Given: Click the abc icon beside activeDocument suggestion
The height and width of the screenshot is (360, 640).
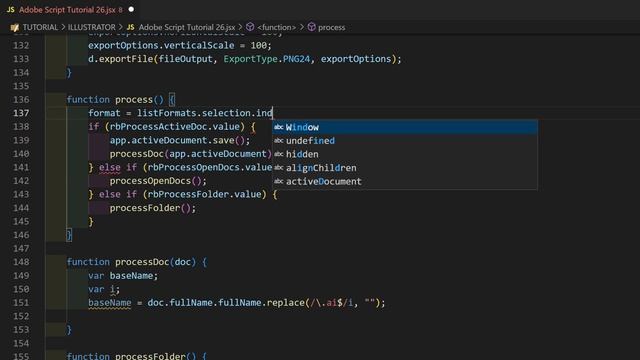Looking at the screenshot, I should [x=279, y=181].
